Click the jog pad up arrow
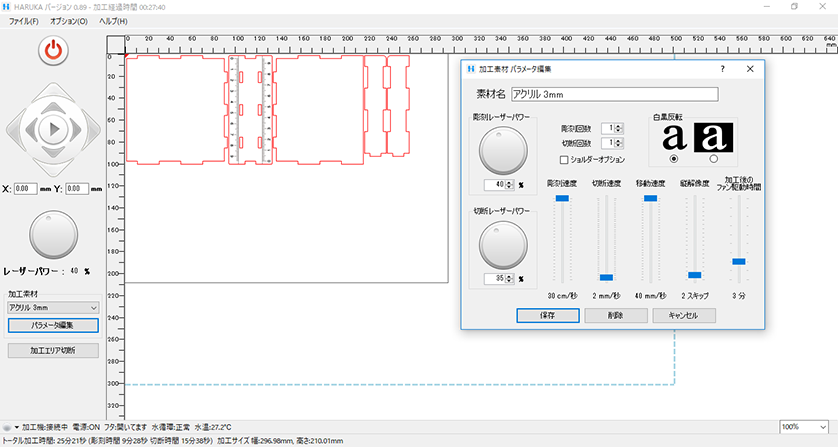This screenshot has height=447, width=838. [53, 95]
